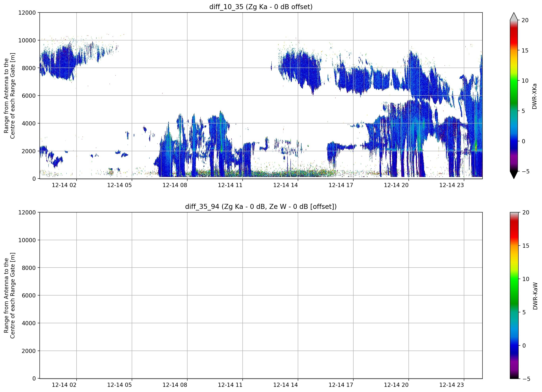
Task: Click the upper extension arrow of the DWR-XKa colorbar
Action: 514,16
